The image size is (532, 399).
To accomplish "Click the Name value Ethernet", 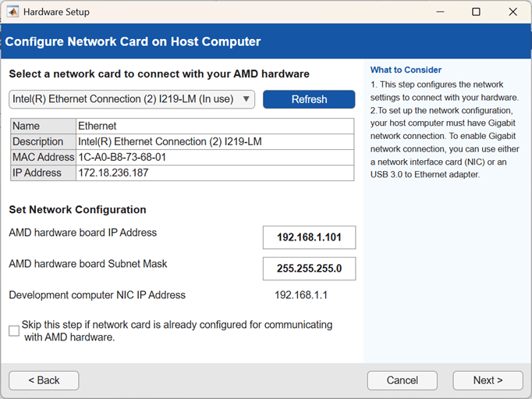I will tap(98, 126).
